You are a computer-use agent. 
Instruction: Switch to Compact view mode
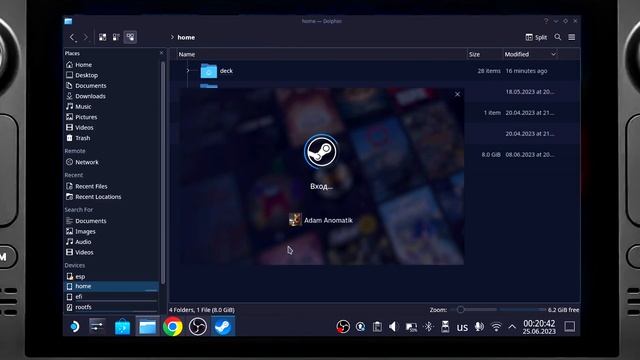point(116,37)
